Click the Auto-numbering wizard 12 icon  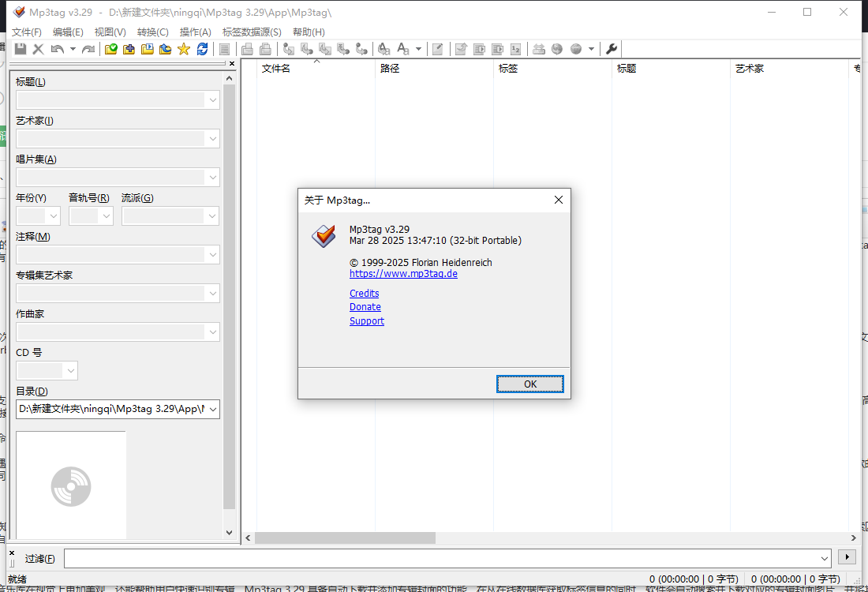click(515, 49)
